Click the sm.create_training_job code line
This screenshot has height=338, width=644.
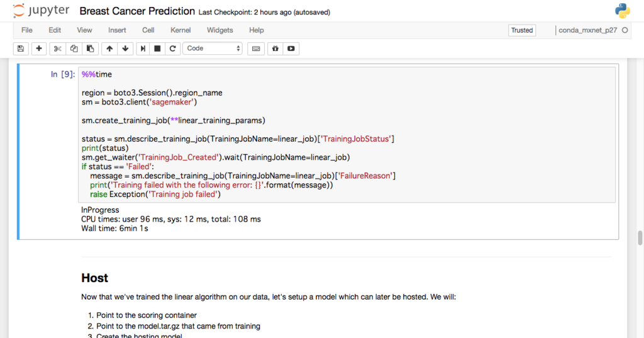pos(174,120)
